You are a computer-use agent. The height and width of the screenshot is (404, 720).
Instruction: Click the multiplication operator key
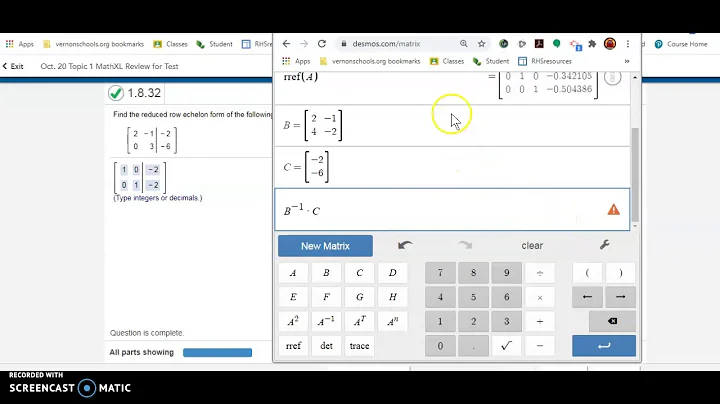coord(540,297)
